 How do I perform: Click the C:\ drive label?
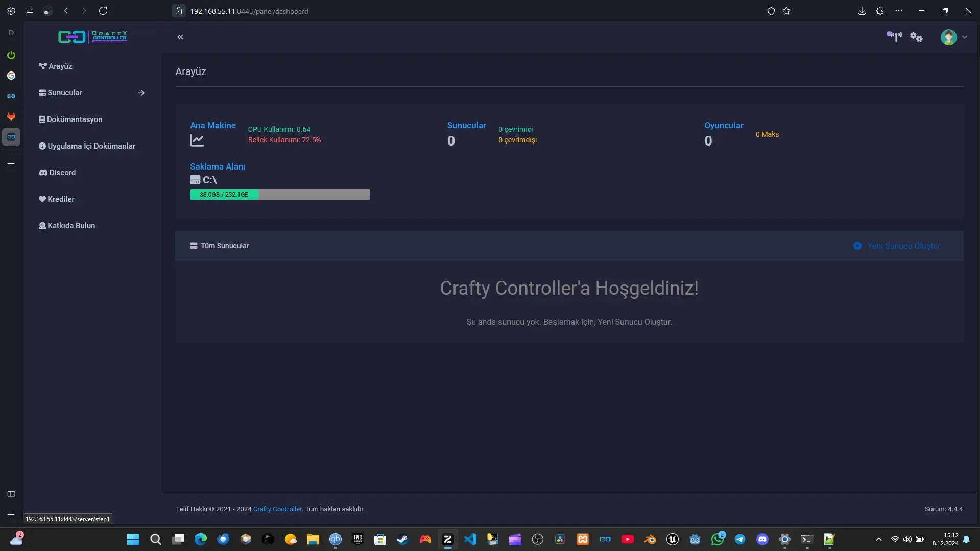pyautogui.click(x=203, y=180)
